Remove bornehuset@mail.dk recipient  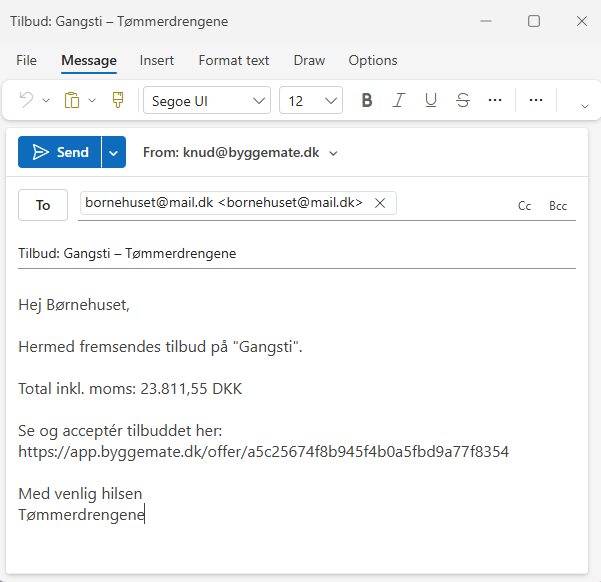(x=380, y=203)
